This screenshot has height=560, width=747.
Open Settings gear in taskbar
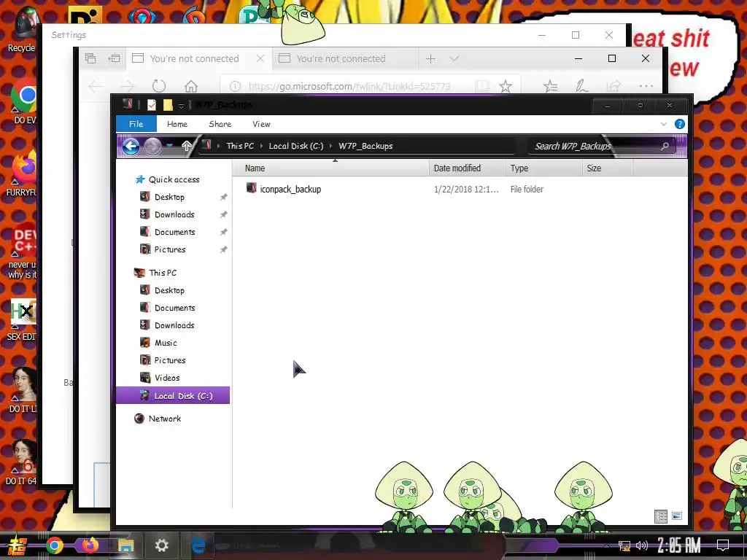[x=161, y=545]
